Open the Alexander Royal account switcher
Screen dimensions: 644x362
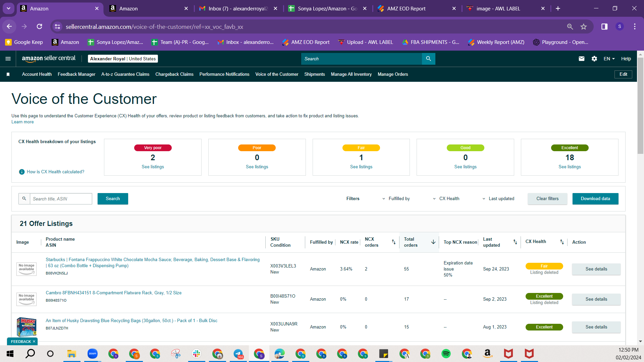(x=123, y=59)
